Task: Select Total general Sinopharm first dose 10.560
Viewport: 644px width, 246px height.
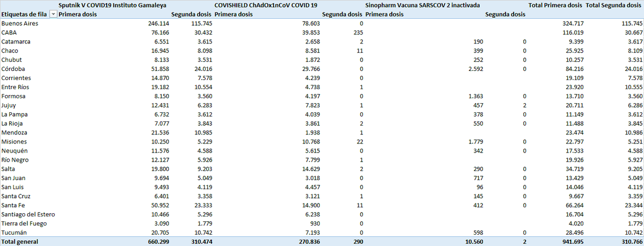Action: coord(474,242)
